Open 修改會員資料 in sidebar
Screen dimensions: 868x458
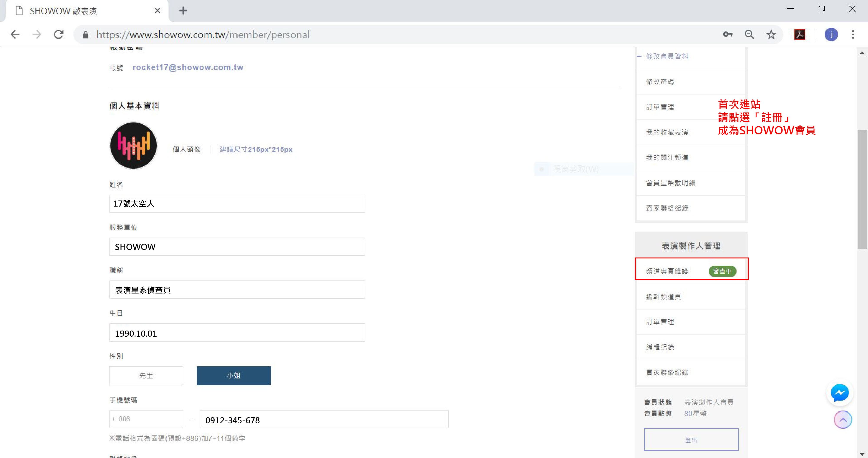pos(667,56)
